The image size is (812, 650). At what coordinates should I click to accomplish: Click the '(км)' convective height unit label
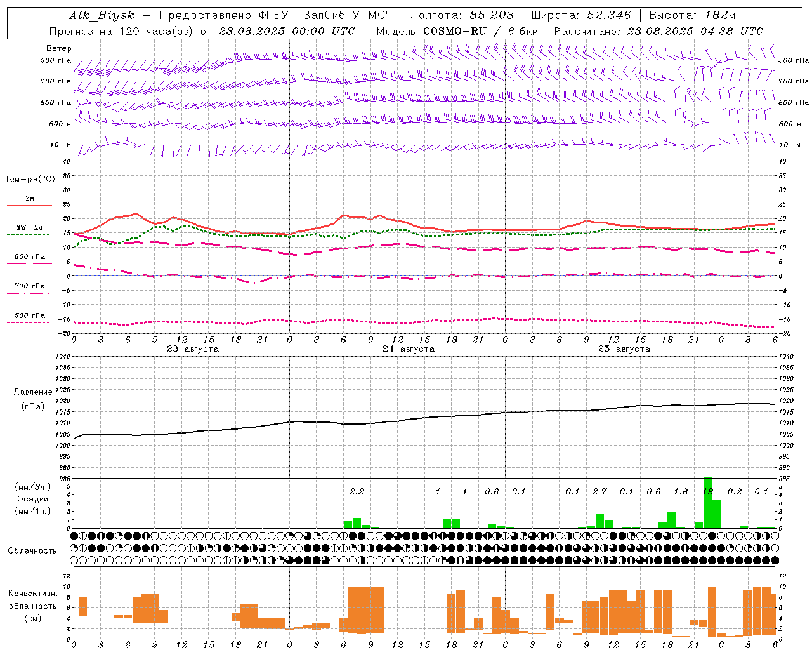[x=32, y=618]
